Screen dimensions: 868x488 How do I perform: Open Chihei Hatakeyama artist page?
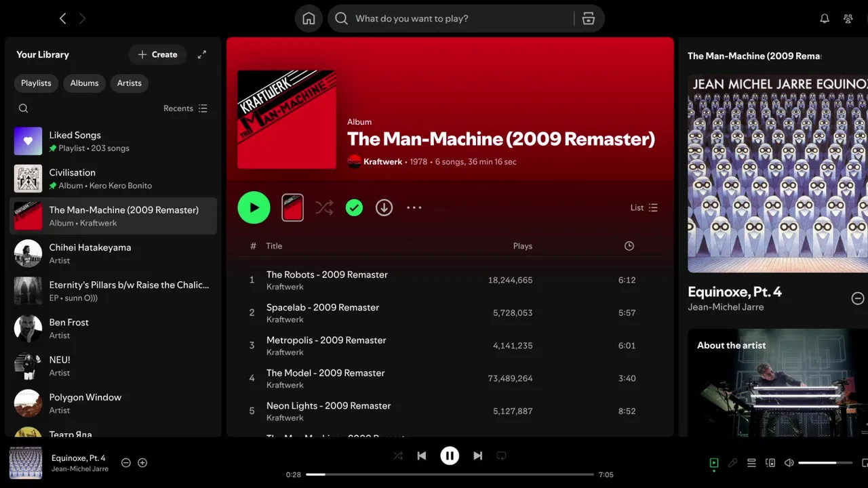click(x=113, y=253)
